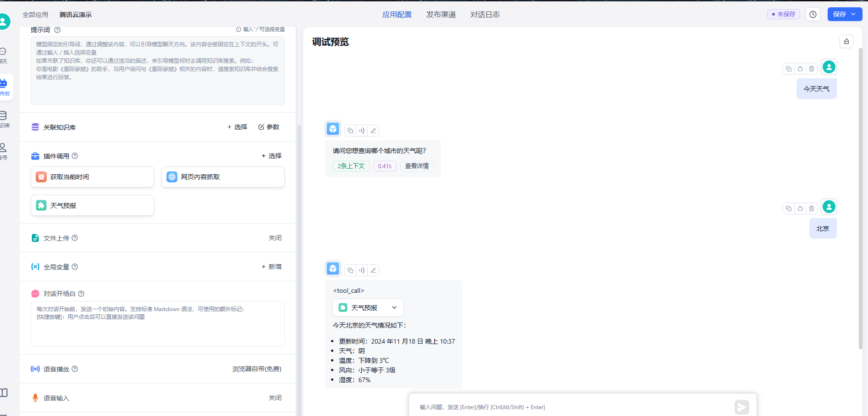Viewport: 868px width, 416px height.
Task: Copy the Beijing weather reply
Action: (350, 270)
